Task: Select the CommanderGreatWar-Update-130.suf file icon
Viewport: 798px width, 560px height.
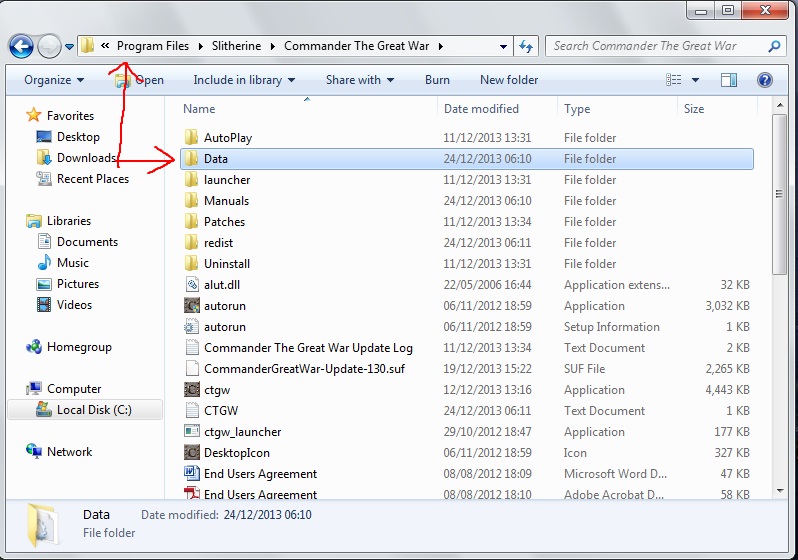Action: [192, 368]
